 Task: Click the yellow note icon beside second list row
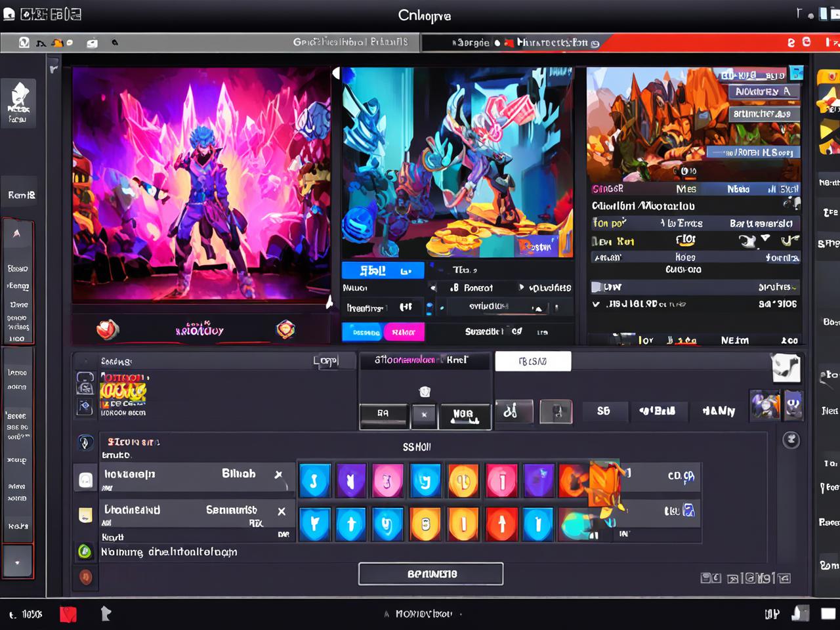click(x=85, y=515)
